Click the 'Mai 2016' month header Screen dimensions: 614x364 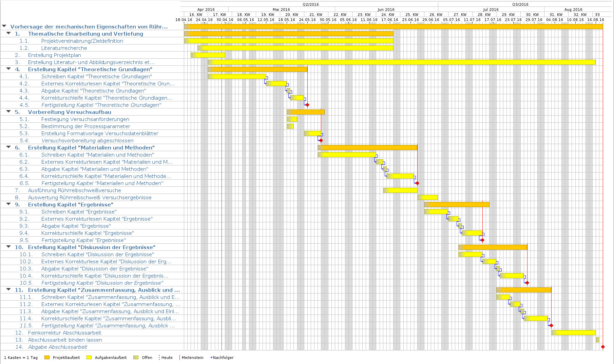coord(282,9)
